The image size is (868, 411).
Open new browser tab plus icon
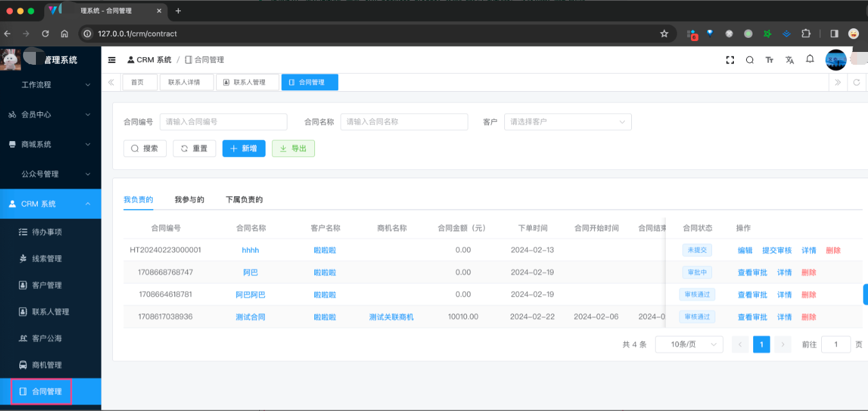click(178, 11)
